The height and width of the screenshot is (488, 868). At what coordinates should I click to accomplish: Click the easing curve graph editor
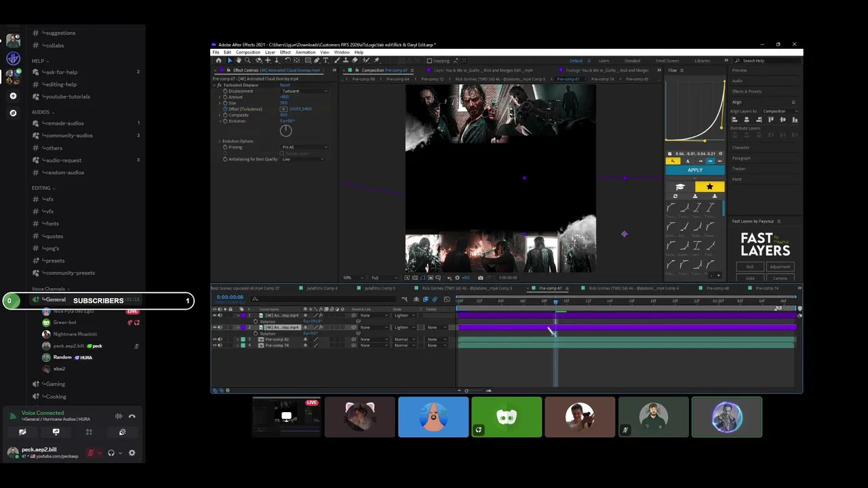pyautogui.click(x=695, y=111)
